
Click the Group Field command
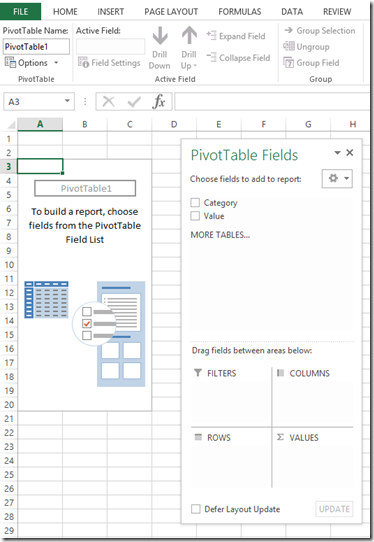[311, 63]
